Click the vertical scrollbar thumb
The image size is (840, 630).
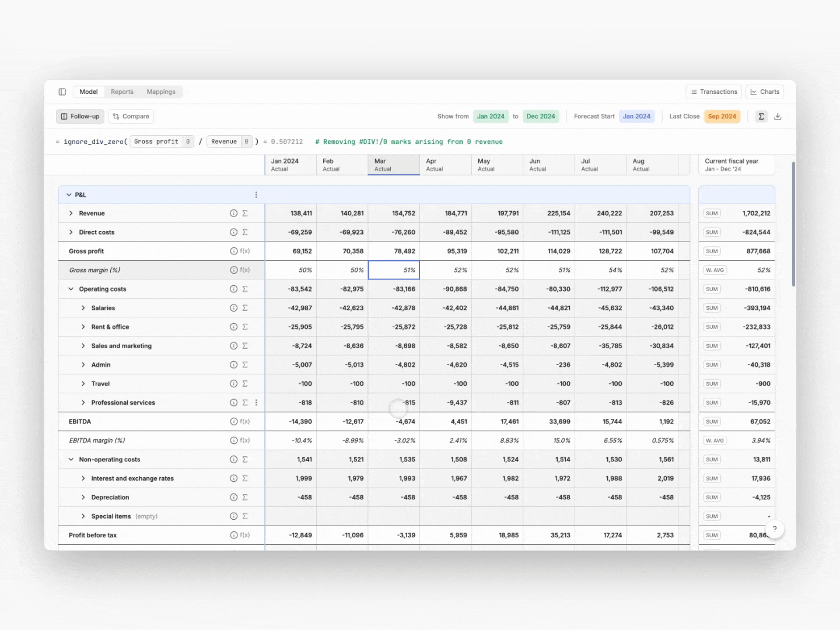tap(793, 225)
